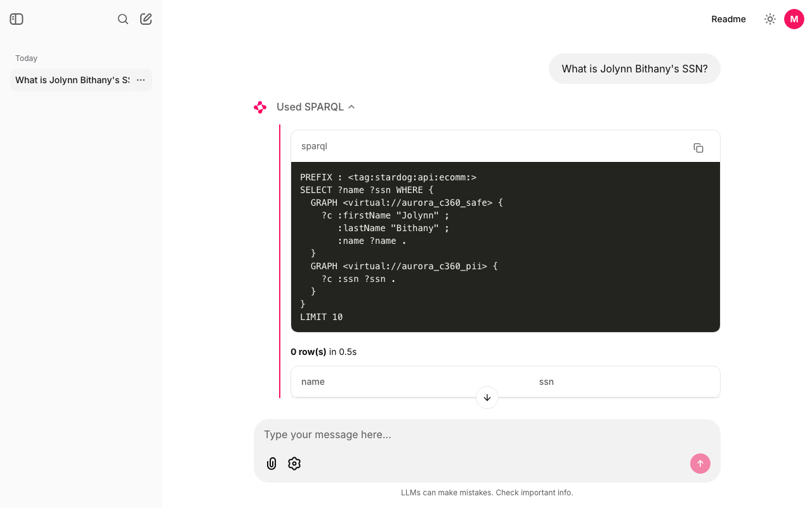Open the chat search icon

coord(123,19)
